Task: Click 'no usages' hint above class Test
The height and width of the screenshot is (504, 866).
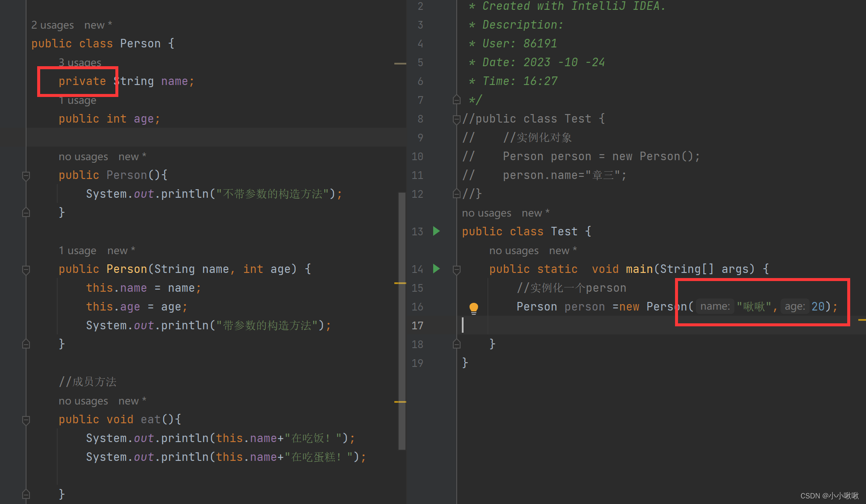Action: click(x=487, y=213)
